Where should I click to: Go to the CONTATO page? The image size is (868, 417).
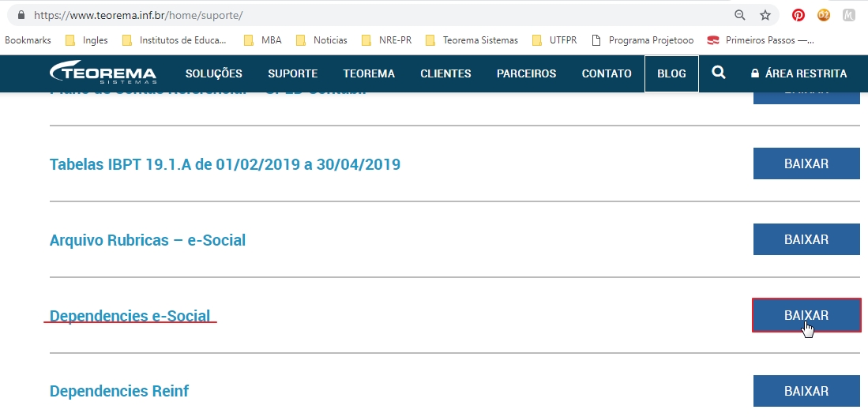pyautogui.click(x=607, y=73)
